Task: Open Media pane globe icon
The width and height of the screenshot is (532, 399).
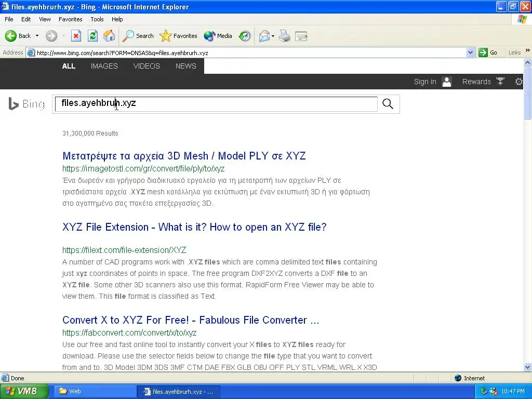Action: (218, 36)
